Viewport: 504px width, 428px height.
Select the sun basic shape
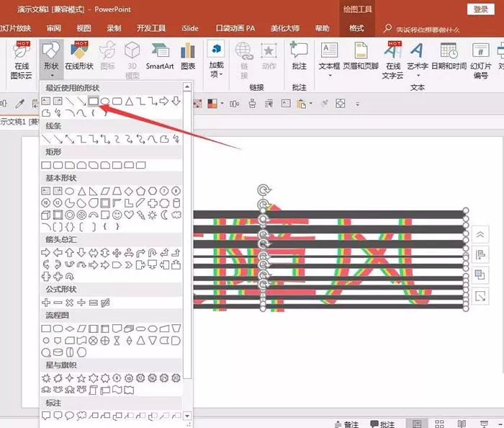pos(153,215)
